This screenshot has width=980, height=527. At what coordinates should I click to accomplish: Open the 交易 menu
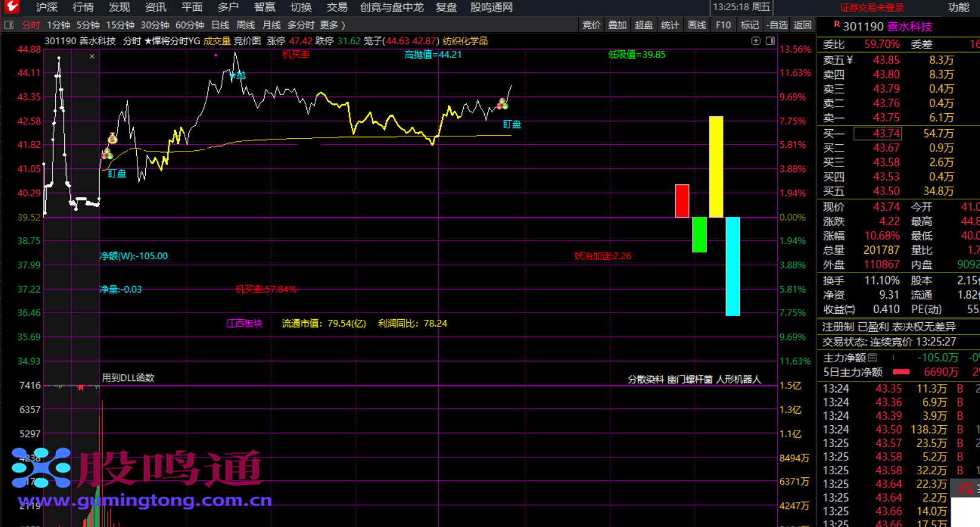337,7
